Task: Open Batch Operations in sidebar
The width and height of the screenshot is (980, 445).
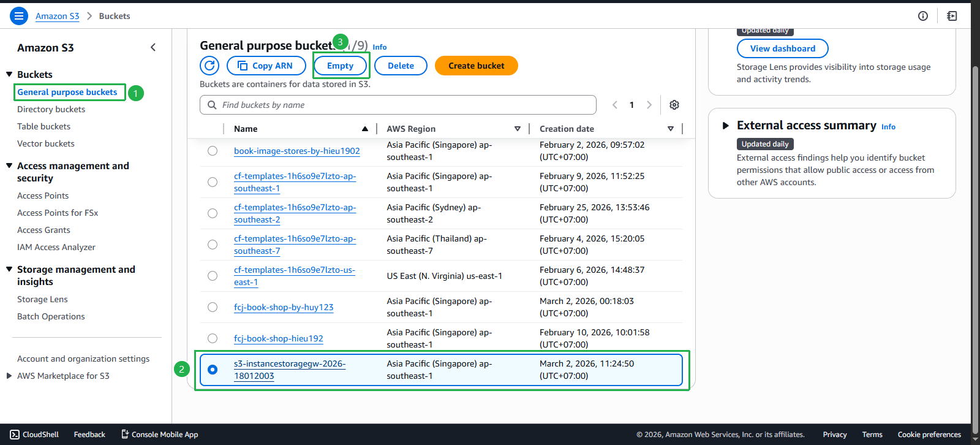Action: point(51,316)
